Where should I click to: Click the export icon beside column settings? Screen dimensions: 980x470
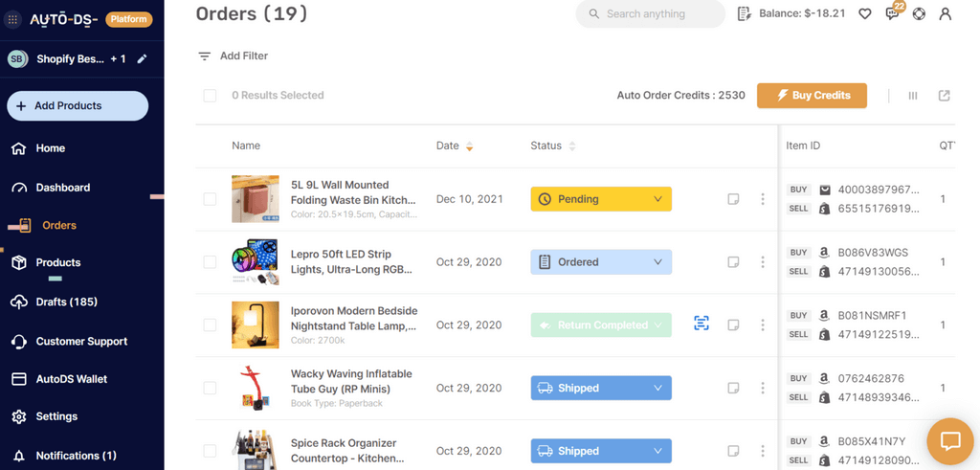944,96
